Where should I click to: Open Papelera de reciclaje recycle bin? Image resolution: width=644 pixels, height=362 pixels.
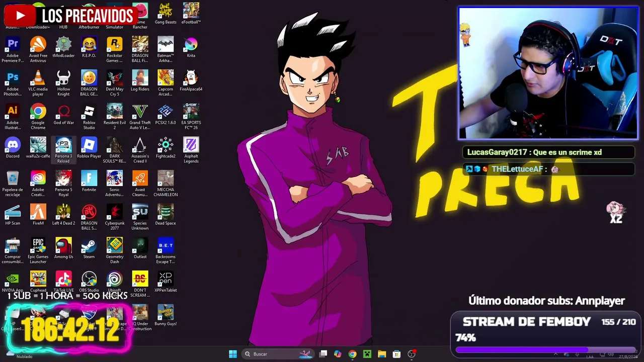(13, 184)
